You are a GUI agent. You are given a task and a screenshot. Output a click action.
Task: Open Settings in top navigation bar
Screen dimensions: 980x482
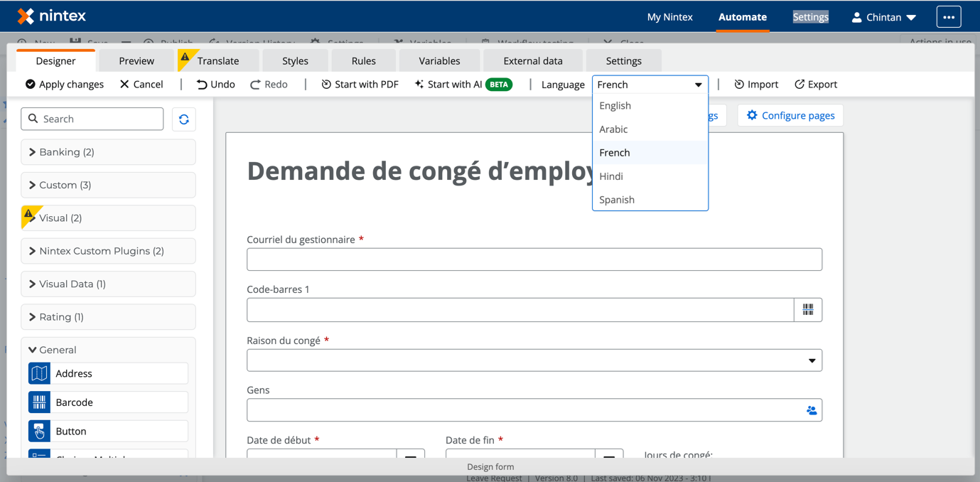pyautogui.click(x=810, y=17)
